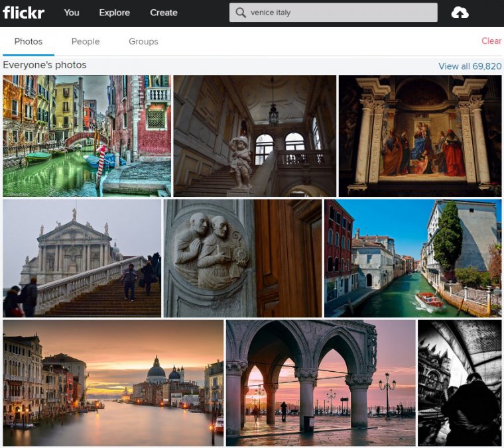The image size is (504, 448).
Task: Open the gothic arches at sunset photo
Action: pyautogui.click(x=321, y=383)
